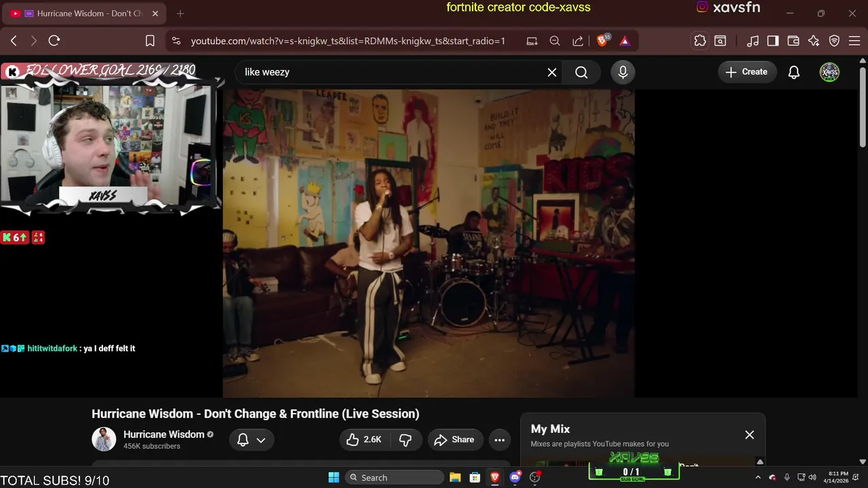This screenshot has width=868, height=488.
Task: Open the YouTube account avatar menu
Action: 829,72
